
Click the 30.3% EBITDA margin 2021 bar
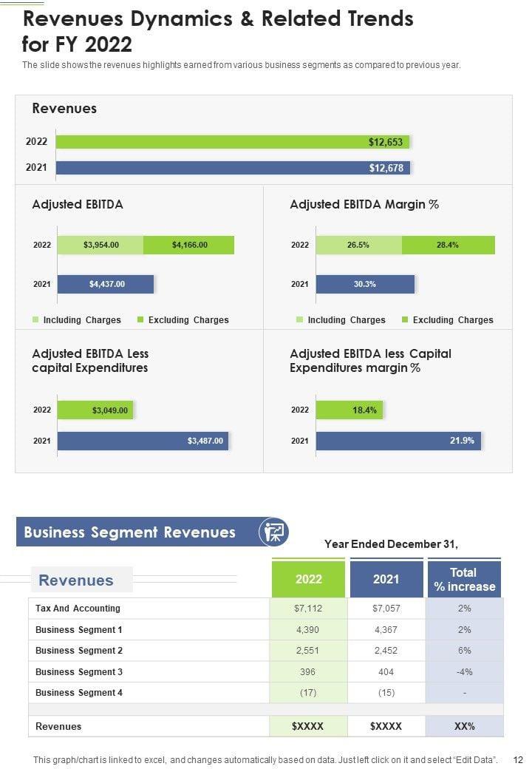tap(365, 284)
